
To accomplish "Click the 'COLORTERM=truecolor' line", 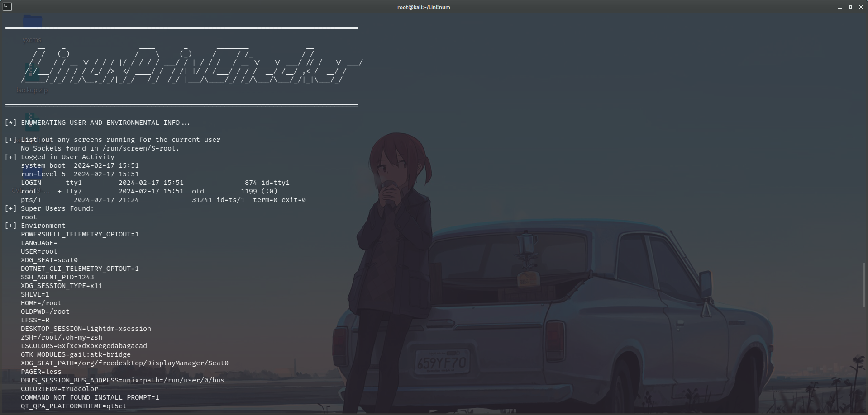I will click(59, 389).
